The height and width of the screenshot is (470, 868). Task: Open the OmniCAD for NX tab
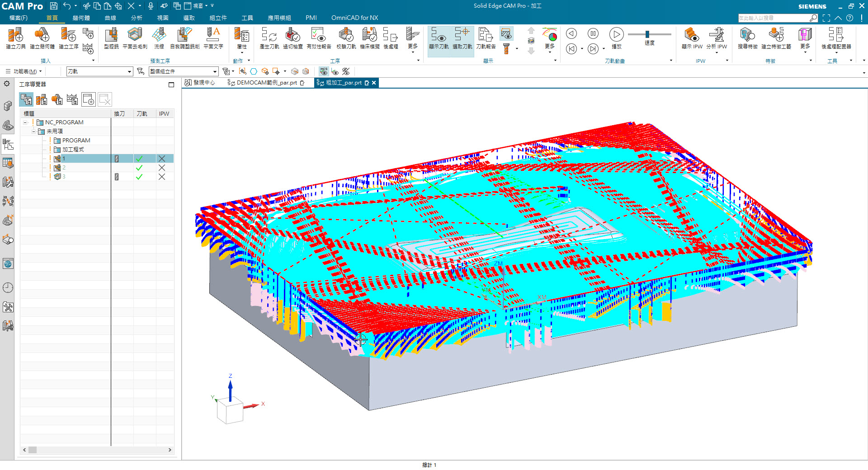pos(354,18)
